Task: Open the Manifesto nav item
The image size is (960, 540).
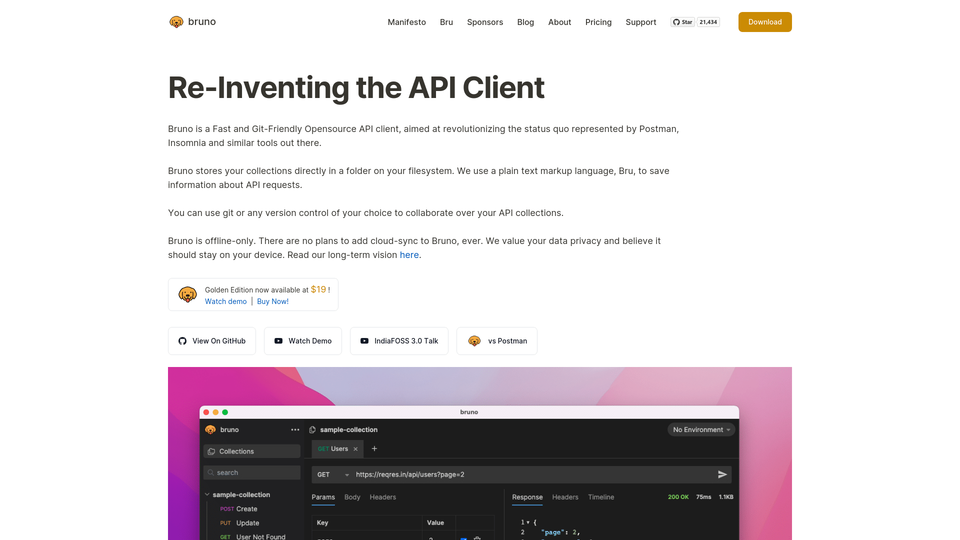Action: click(x=407, y=22)
